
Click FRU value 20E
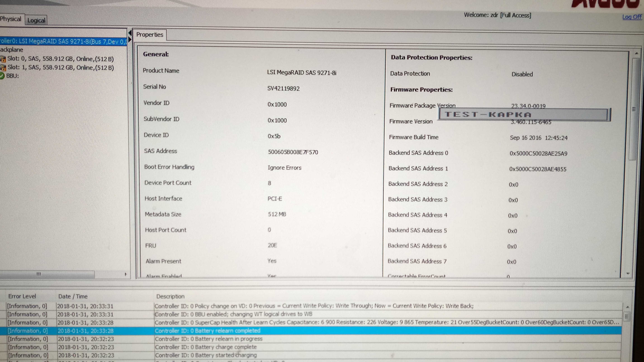click(x=272, y=245)
